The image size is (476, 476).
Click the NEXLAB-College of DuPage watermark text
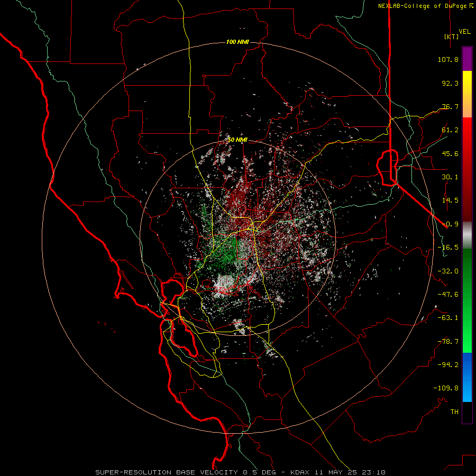pos(425,6)
